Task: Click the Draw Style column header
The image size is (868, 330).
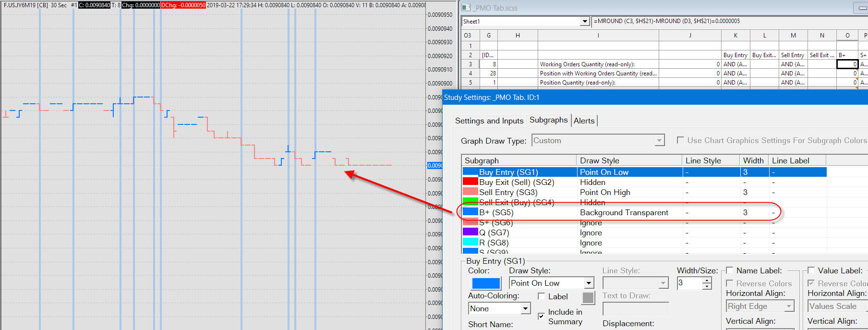Action: (x=628, y=160)
